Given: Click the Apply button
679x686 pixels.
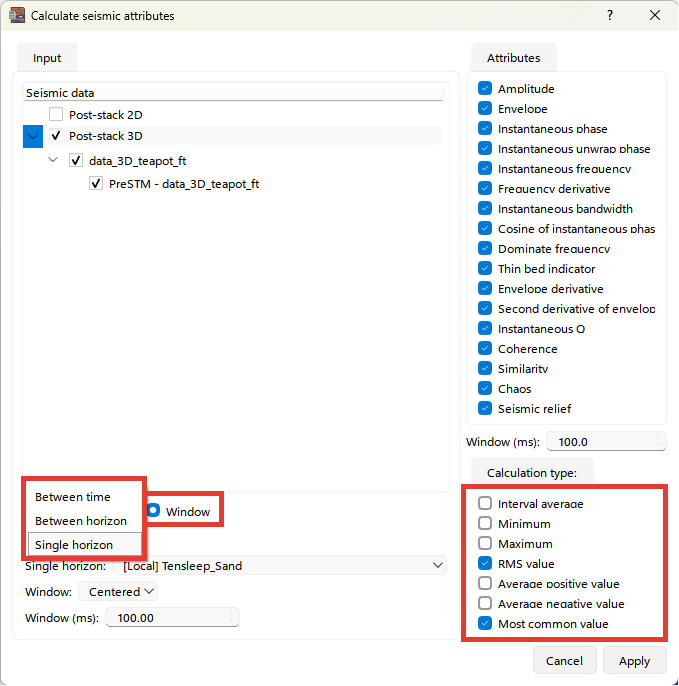Looking at the screenshot, I should 634,661.
